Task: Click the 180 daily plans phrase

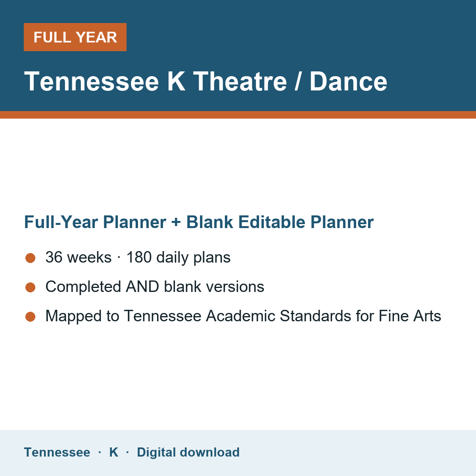Action: coord(178,257)
